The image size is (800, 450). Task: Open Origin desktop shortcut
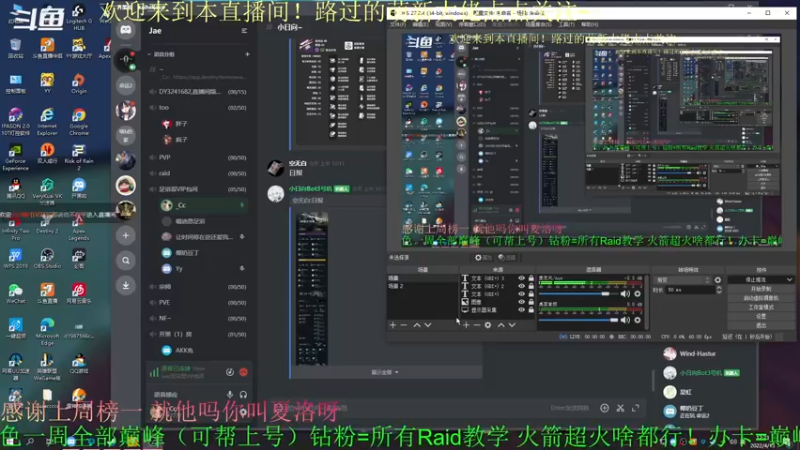coord(79,84)
